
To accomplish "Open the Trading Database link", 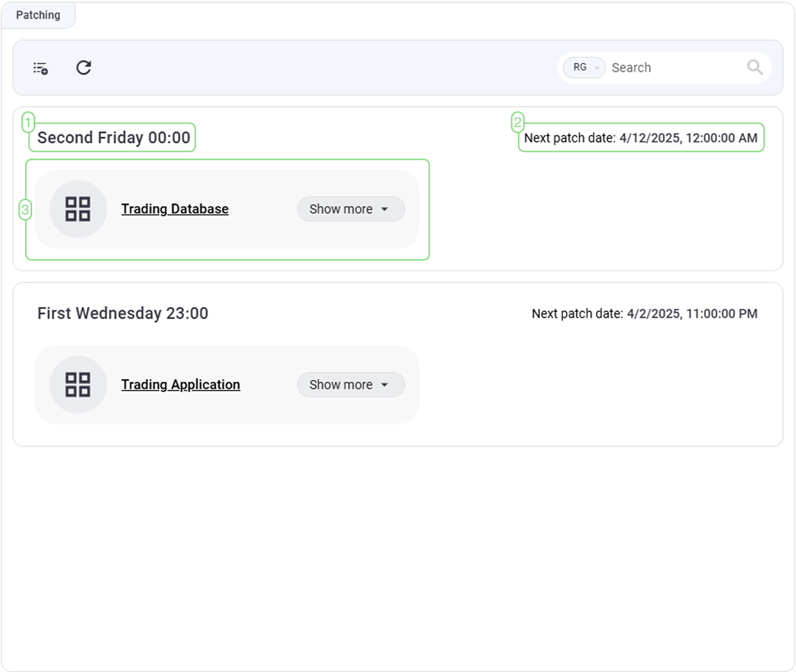I will [175, 209].
